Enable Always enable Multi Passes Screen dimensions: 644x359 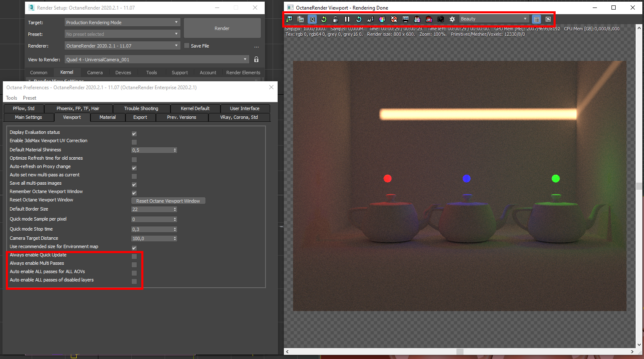pos(134,265)
